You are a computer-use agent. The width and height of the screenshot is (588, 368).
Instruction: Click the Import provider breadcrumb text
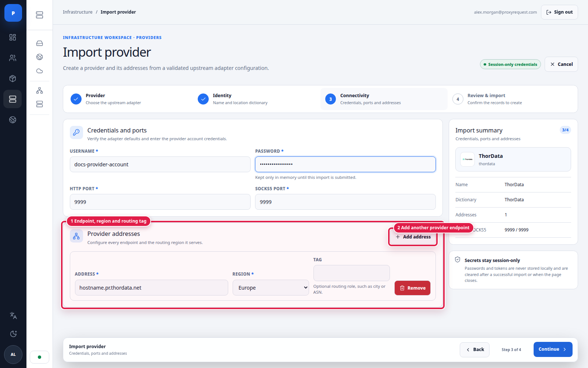click(x=118, y=12)
